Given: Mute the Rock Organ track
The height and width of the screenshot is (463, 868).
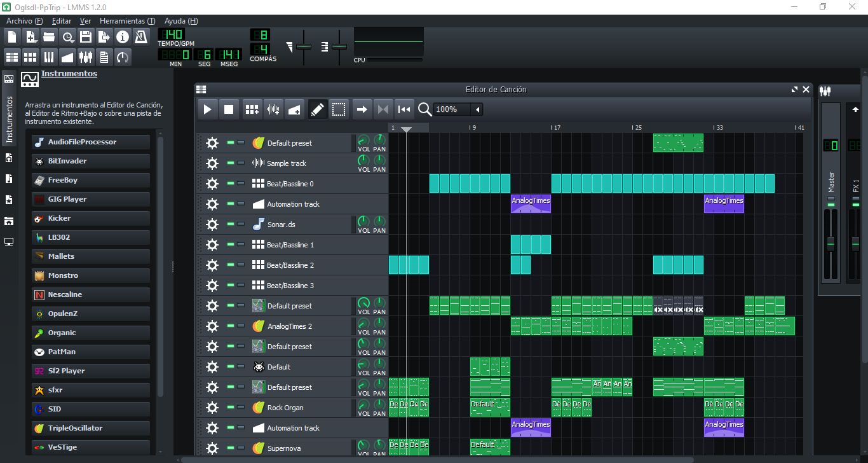Looking at the screenshot, I should 231,408.
